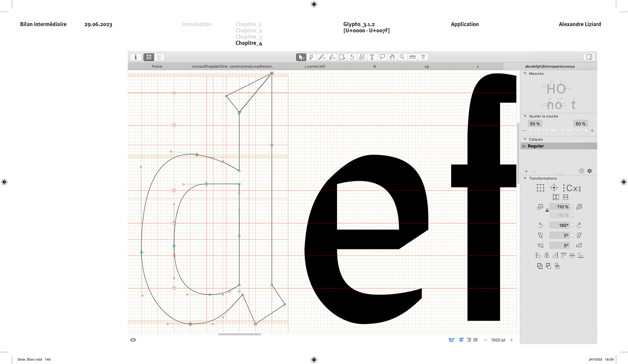Hide the Regular layer with eye icon
Image resolution: width=628 pixels, height=364 pixels.
(x=524, y=146)
